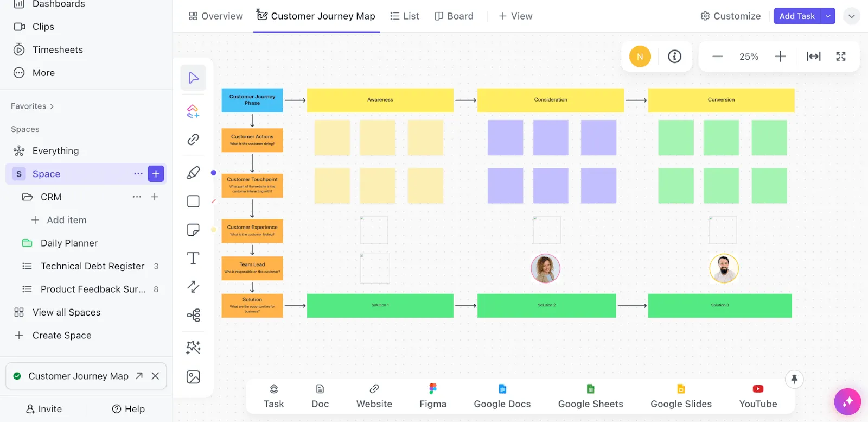868x422 pixels.
Task: Open Dashboards in the sidebar
Action: 49,4
